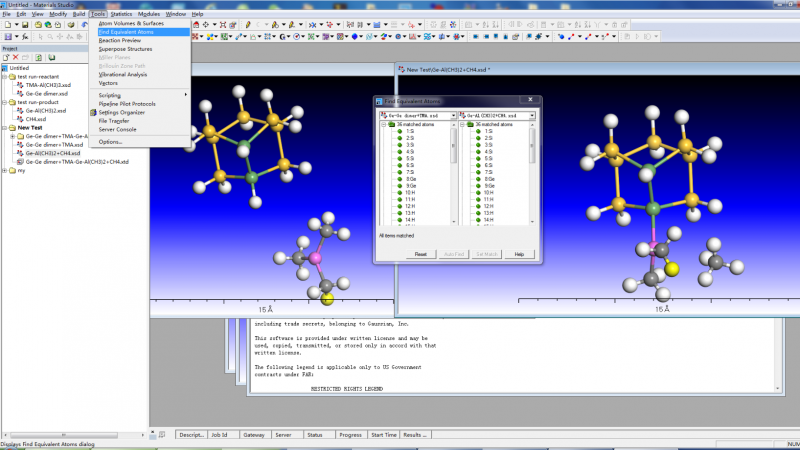Image resolution: width=800 pixels, height=450 pixels.
Task: Select CH4.xsd in the project tree
Action: pyautogui.click(x=36, y=118)
